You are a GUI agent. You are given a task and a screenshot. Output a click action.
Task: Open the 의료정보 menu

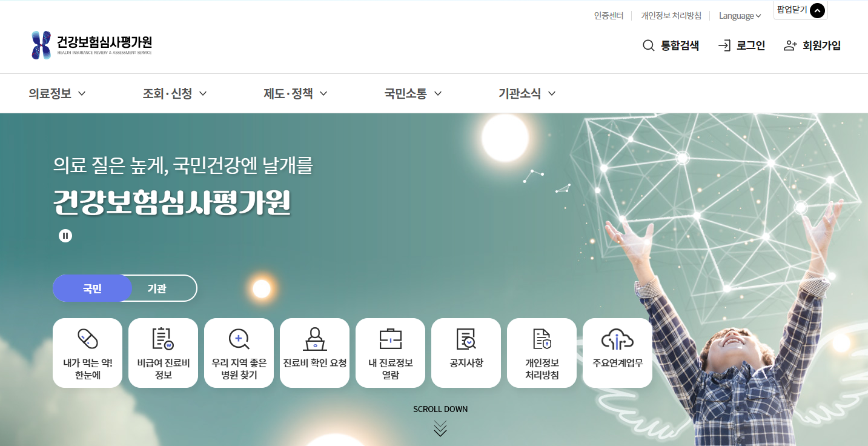pyautogui.click(x=50, y=93)
